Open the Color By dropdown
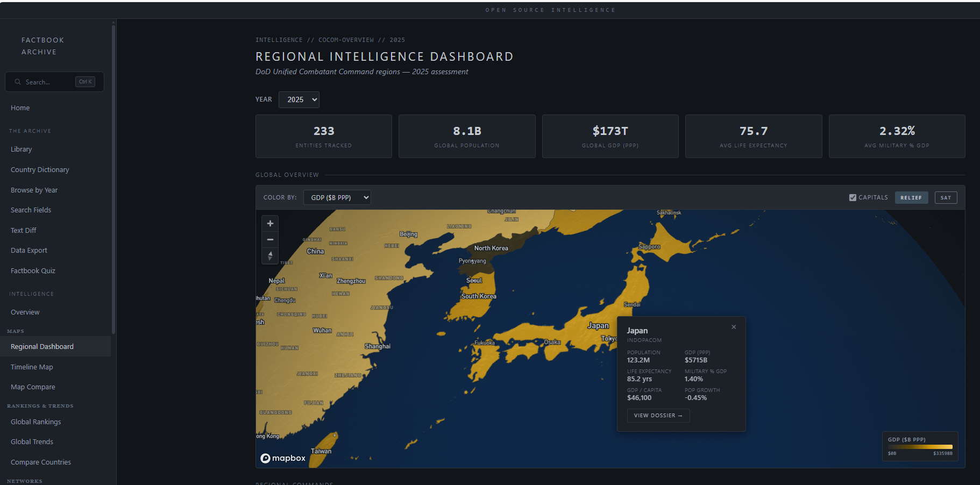Viewport: 980px width, 485px height. click(337, 198)
